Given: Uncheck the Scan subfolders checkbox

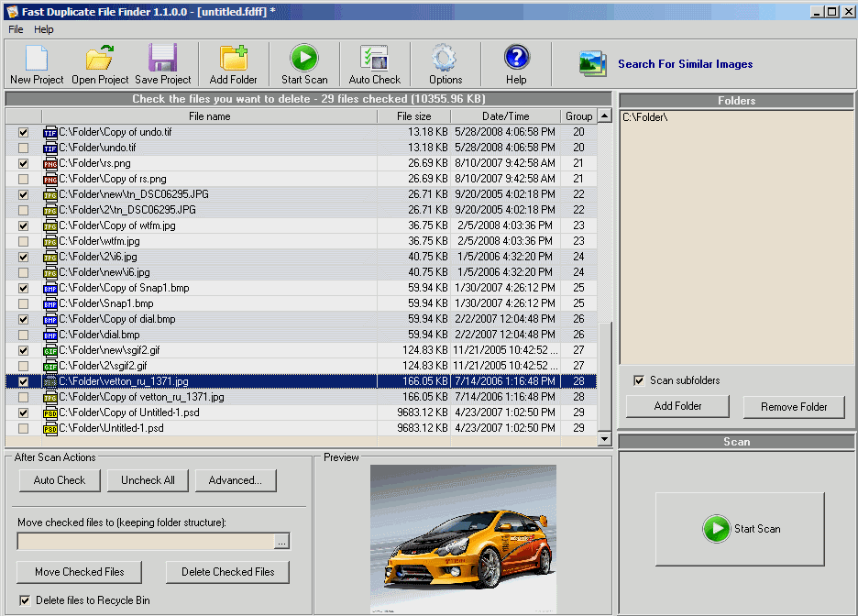Looking at the screenshot, I should click(x=639, y=380).
